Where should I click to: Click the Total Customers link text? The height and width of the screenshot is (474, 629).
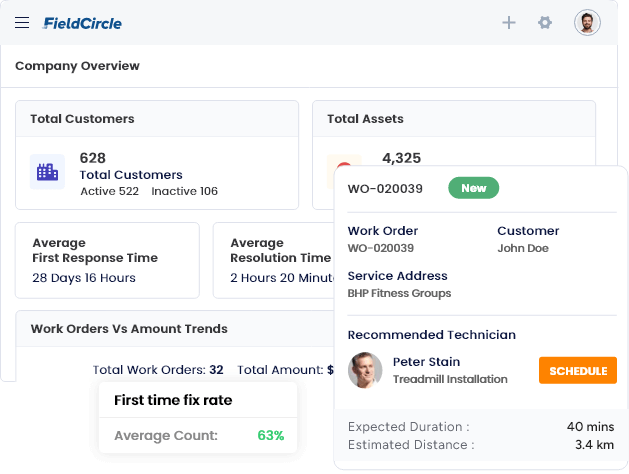131,175
